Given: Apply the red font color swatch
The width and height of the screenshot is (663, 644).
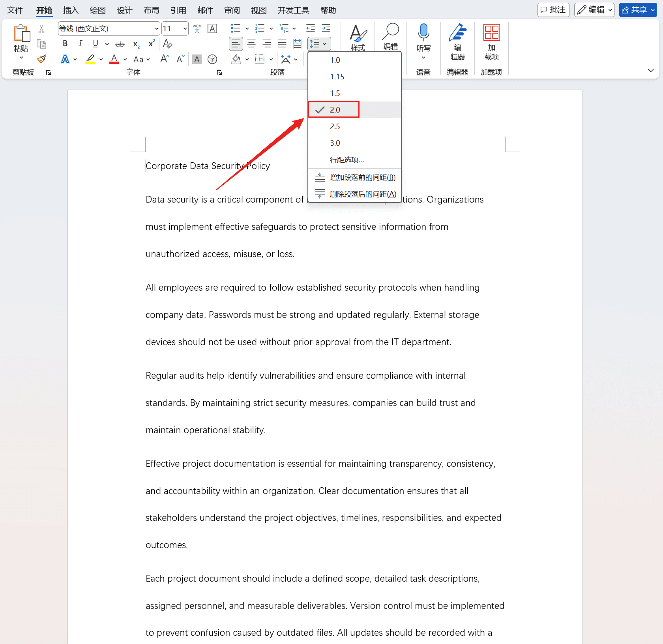Looking at the screenshot, I should [114, 60].
